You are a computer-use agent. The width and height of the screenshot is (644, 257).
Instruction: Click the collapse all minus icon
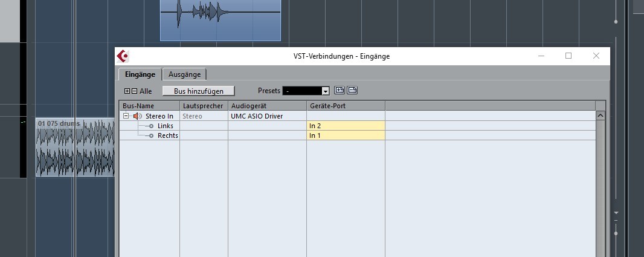point(134,91)
